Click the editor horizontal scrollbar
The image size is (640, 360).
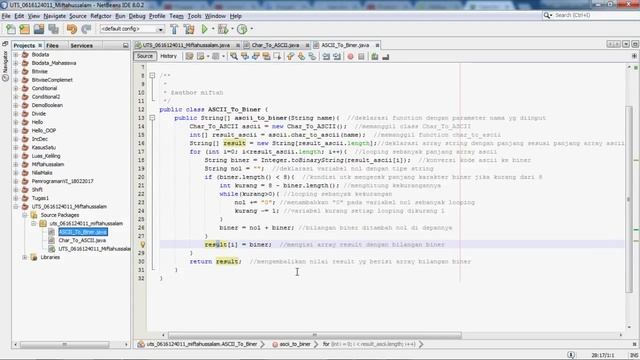pos(315,335)
